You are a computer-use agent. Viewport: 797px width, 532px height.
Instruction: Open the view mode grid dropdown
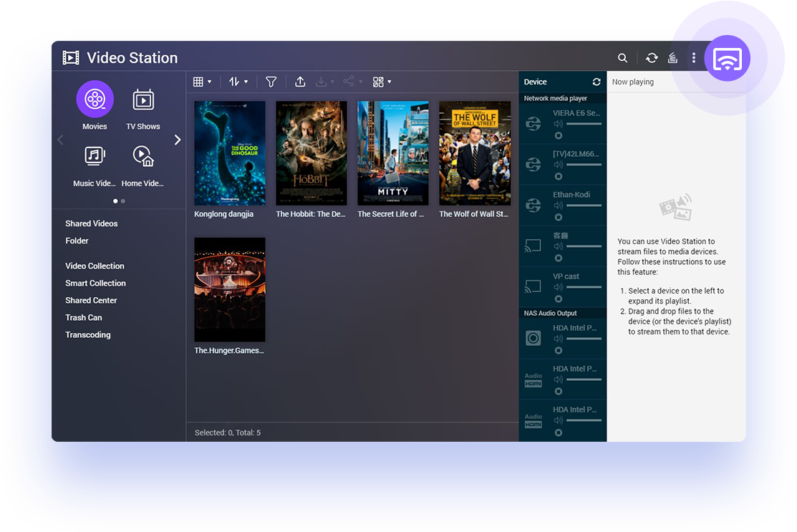coord(202,82)
